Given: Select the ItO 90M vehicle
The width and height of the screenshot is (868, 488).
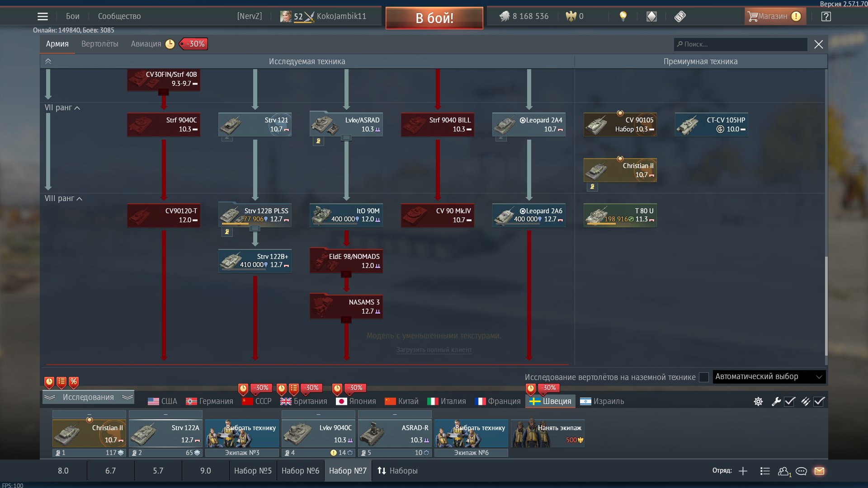Looking at the screenshot, I should [346, 215].
